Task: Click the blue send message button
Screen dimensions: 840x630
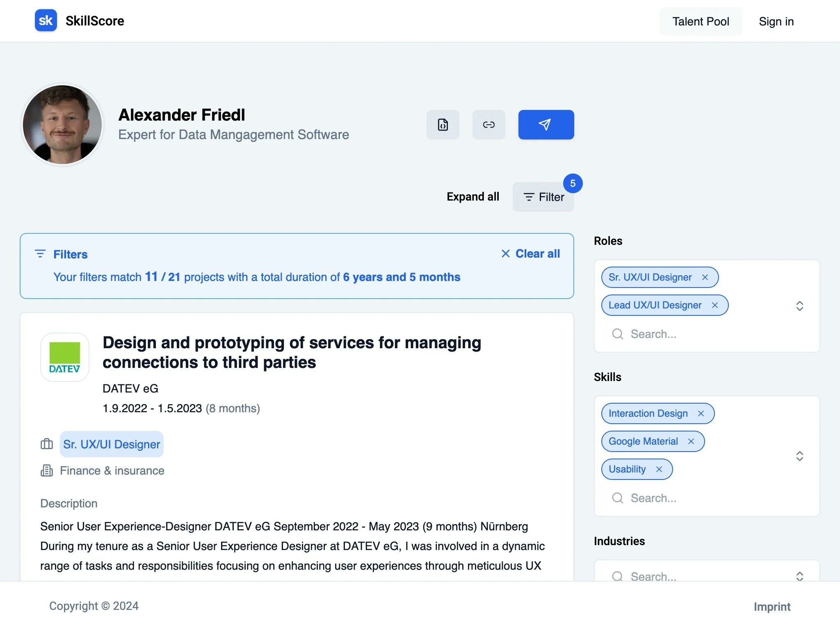Action: (x=546, y=125)
